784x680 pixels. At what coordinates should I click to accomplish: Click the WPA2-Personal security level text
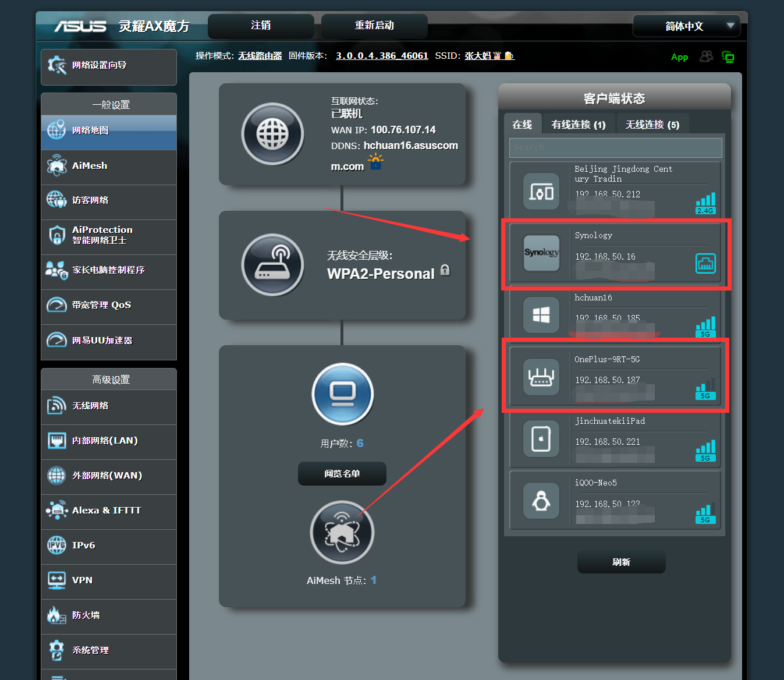(x=381, y=274)
